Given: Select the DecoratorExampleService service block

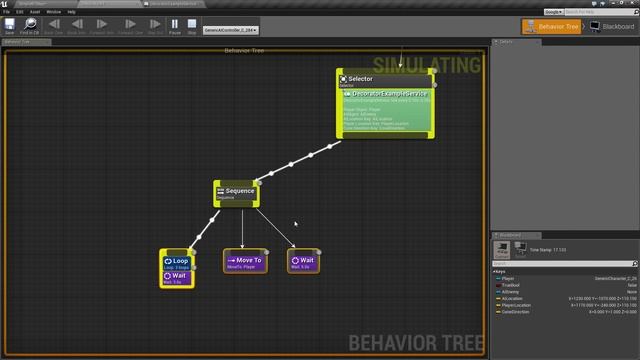Looking at the screenshot, I should 386,110.
